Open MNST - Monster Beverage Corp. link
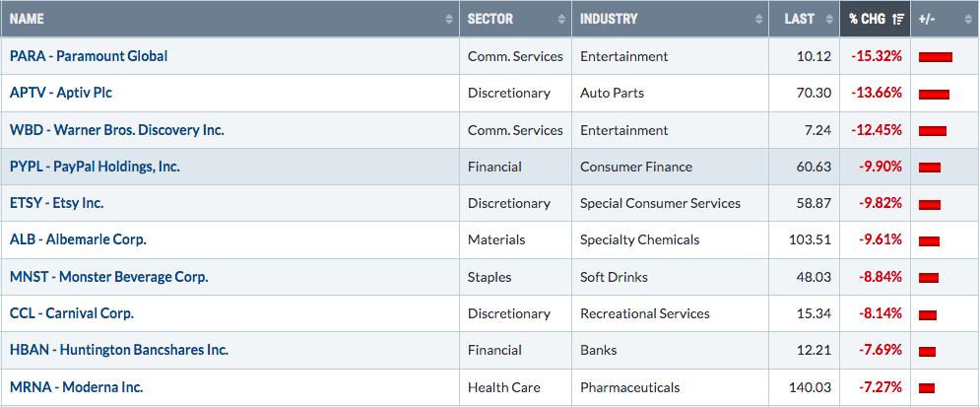980x407 pixels. [x=109, y=277]
